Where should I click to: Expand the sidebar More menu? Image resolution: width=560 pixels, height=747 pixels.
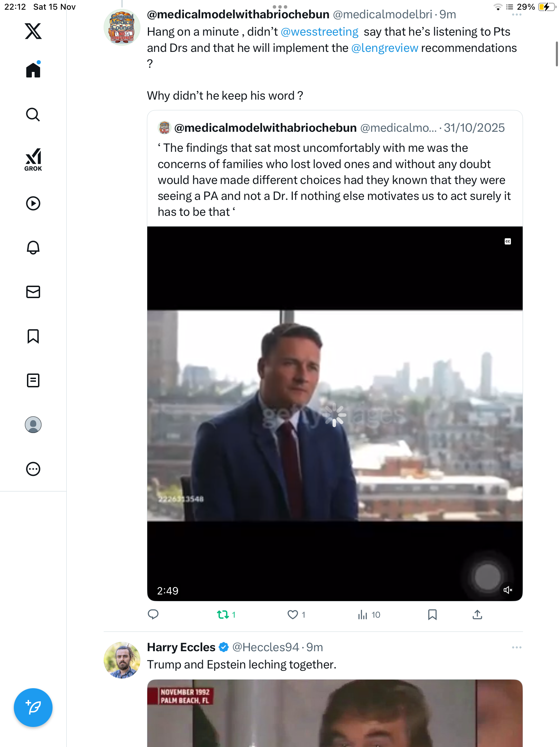click(33, 469)
